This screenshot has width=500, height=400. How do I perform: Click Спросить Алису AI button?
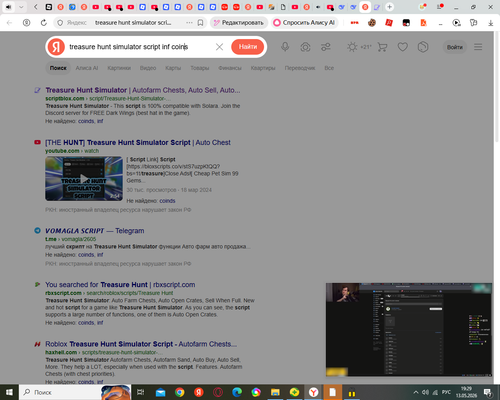click(304, 23)
